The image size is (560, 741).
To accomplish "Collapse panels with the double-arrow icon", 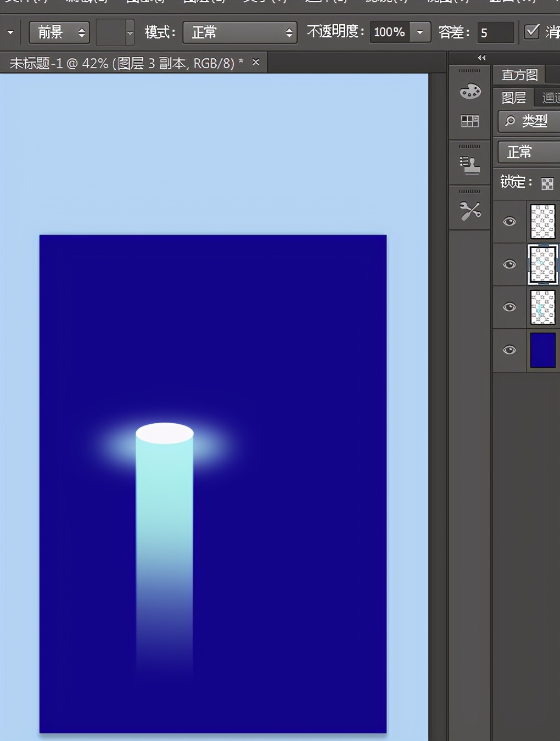I will (x=481, y=58).
